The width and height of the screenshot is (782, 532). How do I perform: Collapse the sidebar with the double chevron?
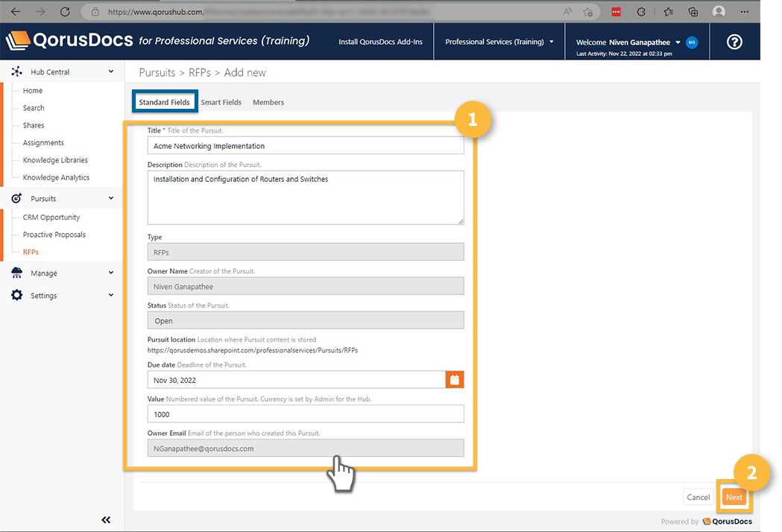106,519
